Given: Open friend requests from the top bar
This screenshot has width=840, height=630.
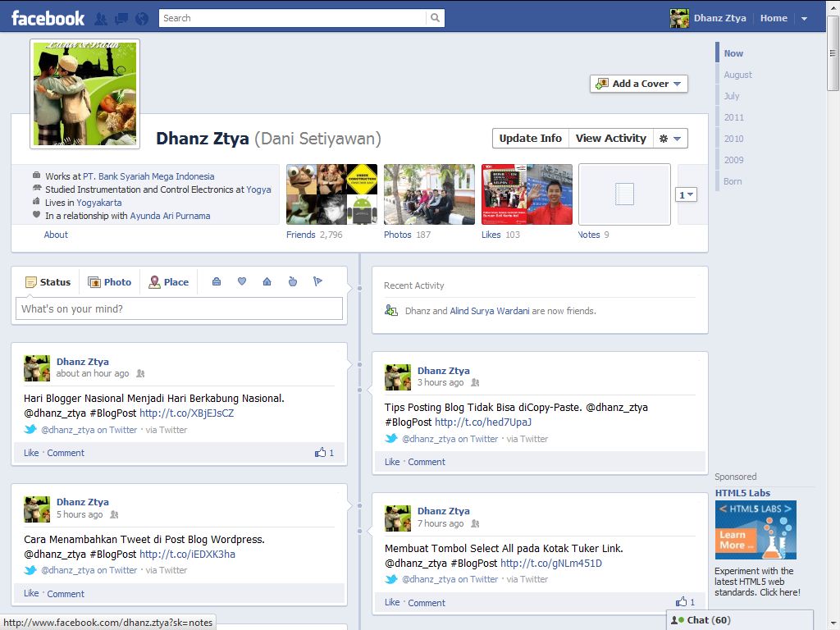Looking at the screenshot, I should (102, 17).
